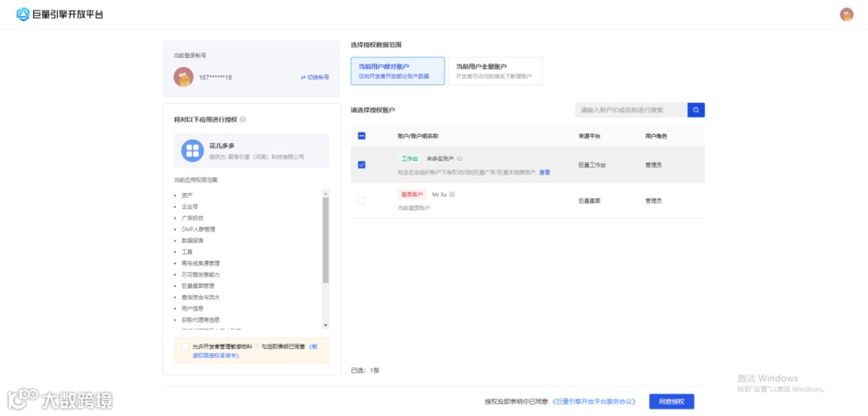Select 当前用户全量账户 scope option
The height and width of the screenshot is (416, 868).
tap(495, 71)
